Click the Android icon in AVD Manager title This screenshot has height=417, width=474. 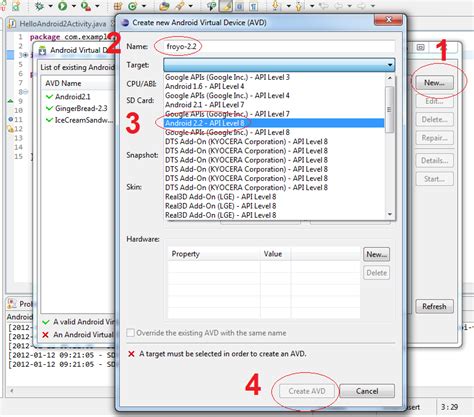(42, 51)
